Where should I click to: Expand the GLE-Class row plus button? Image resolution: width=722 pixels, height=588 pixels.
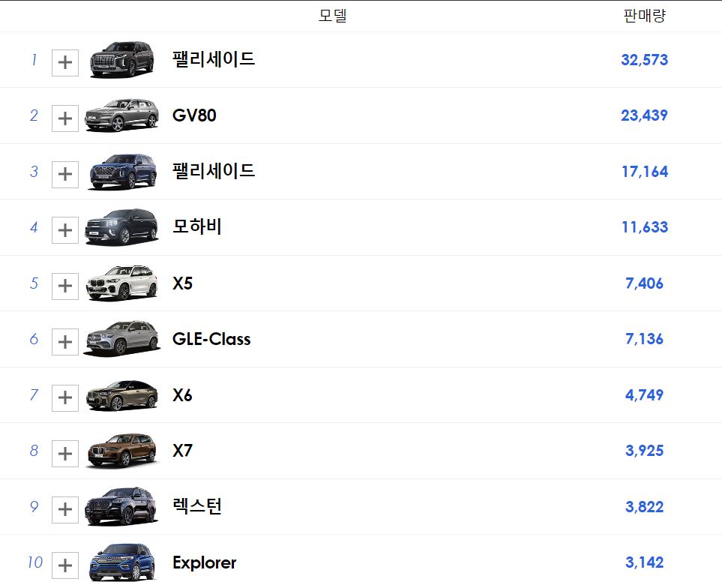coord(65,342)
